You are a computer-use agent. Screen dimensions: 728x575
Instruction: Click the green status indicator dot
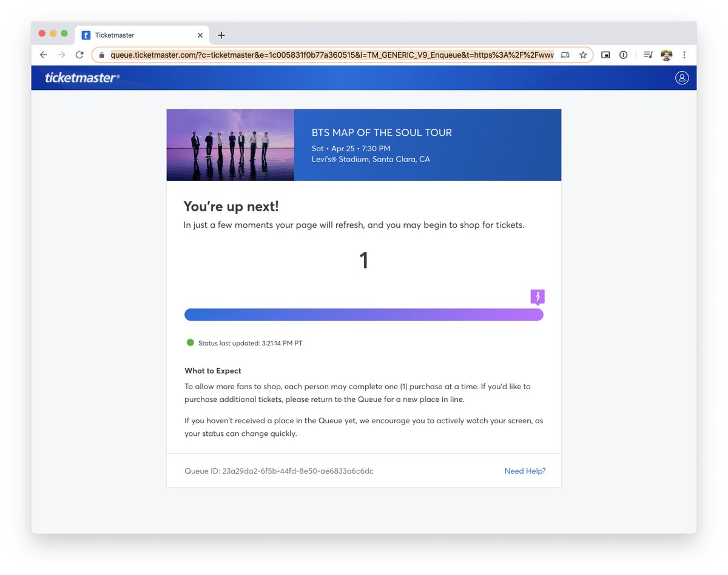tap(190, 342)
